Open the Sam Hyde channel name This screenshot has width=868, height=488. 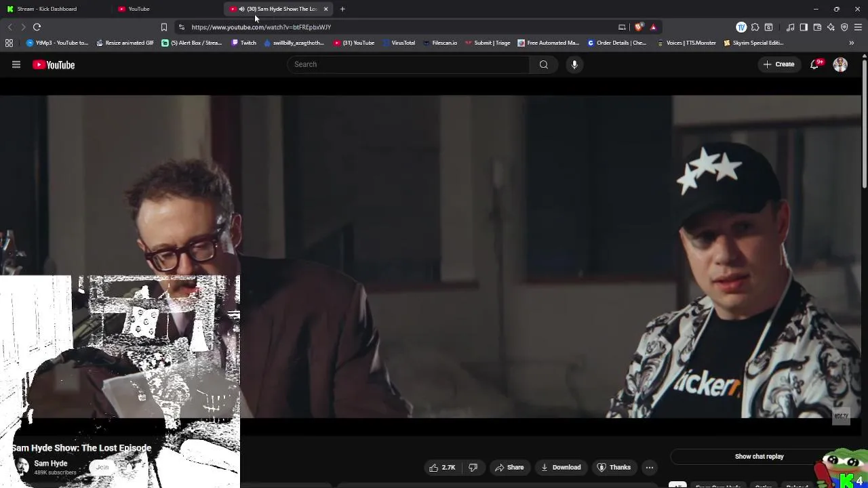pyautogui.click(x=51, y=463)
